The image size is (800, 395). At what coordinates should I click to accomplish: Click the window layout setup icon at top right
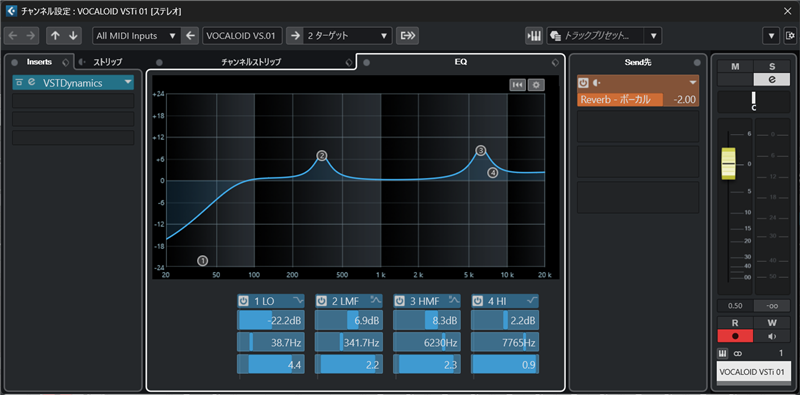[790, 36]
